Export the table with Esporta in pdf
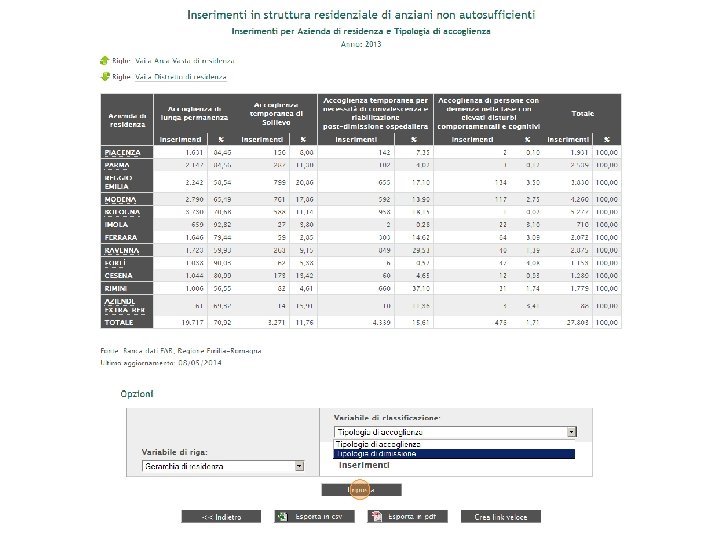The image size is (720, 540). pos(407,517)
